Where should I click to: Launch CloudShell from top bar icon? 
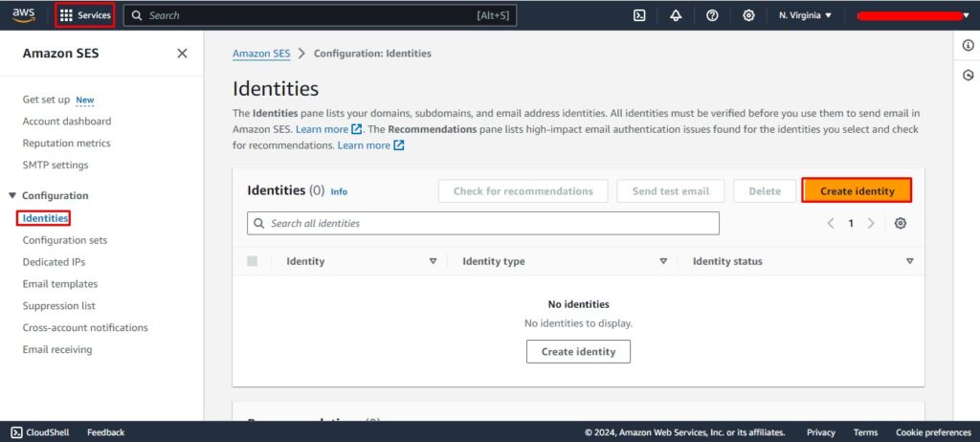tap(639, 15)
